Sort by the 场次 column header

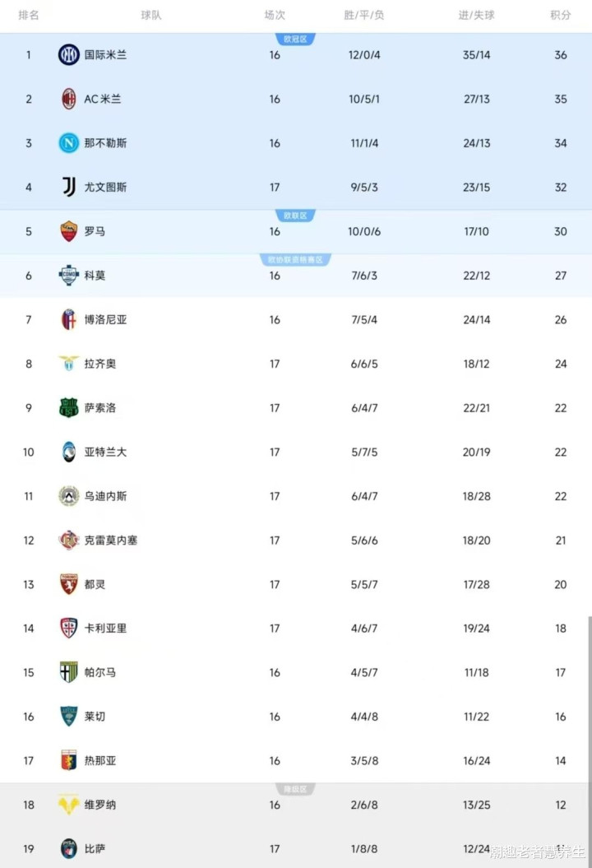point(275,16)
